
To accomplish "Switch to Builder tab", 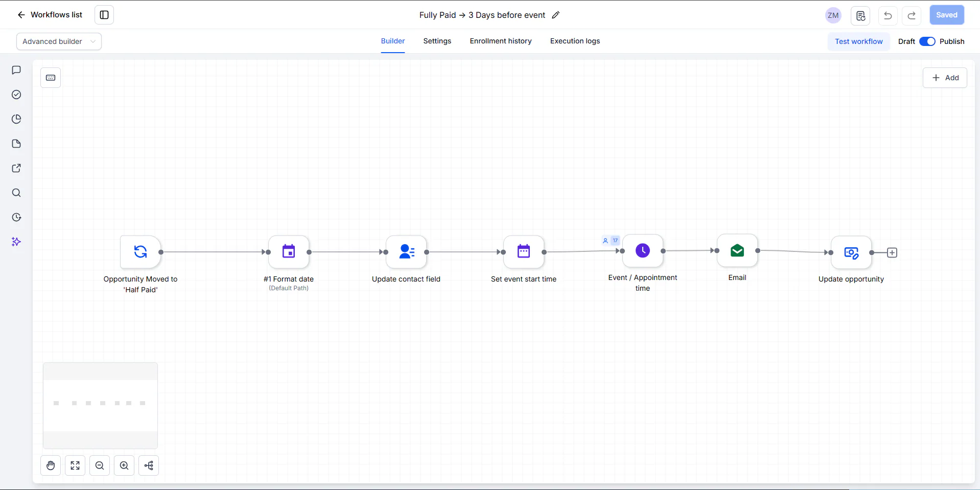I will (x=393, y=41).
